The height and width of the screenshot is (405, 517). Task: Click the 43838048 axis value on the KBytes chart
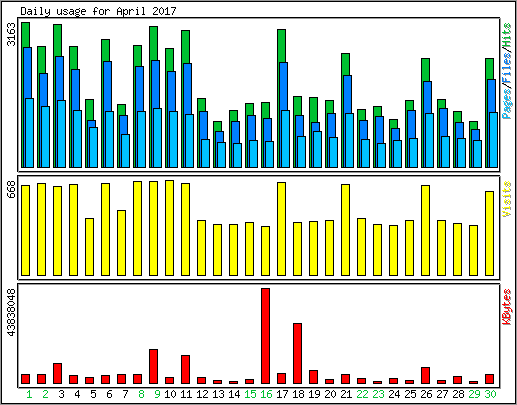coord(12,312)
